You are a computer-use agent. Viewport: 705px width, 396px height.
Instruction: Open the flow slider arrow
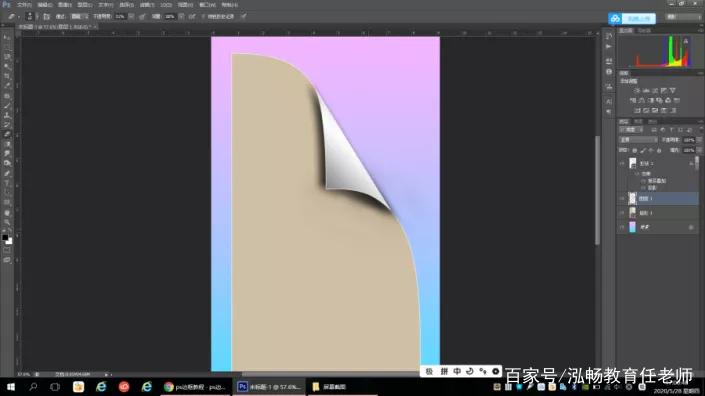pyautogui.click(x=181, y=17)
